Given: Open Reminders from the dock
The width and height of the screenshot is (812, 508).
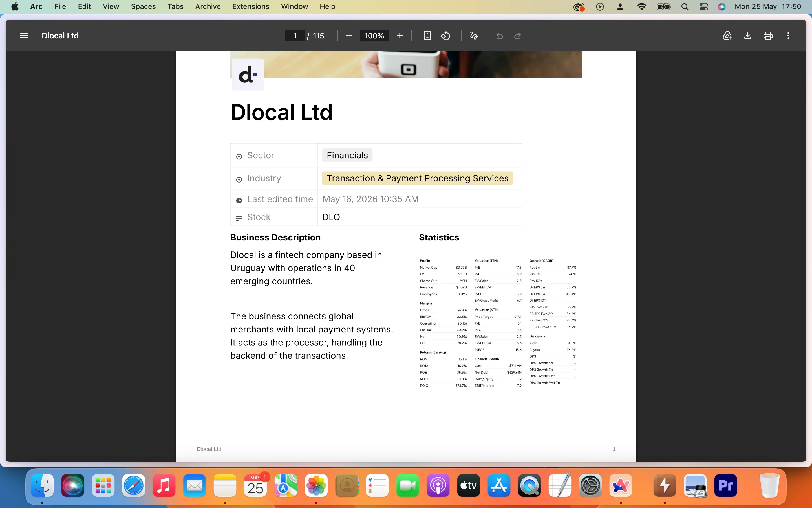Looking at the screenshot, I should (377, 485).
